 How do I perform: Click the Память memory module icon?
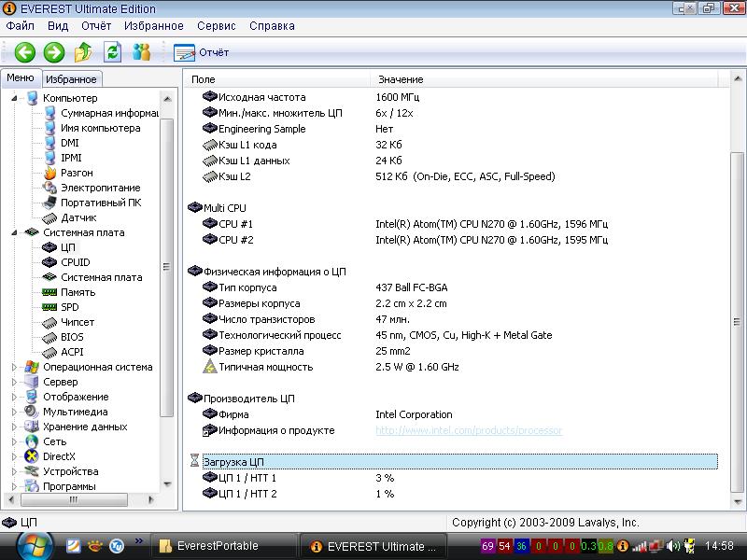point(49,292)
